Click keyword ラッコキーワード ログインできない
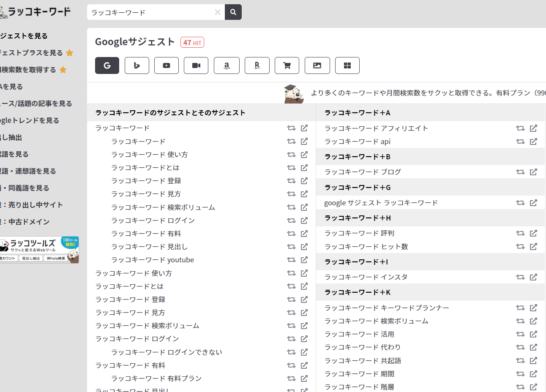546x392 pixels. click(167, 352)
